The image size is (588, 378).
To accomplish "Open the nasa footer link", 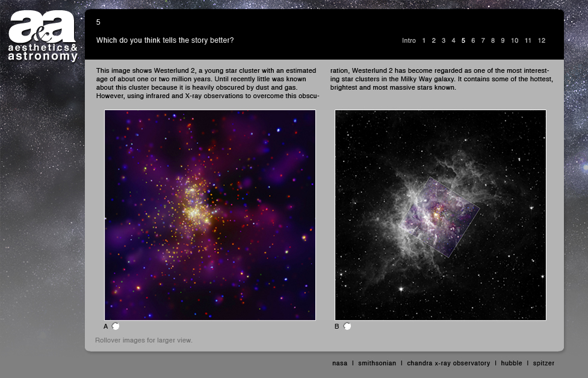I will coord(340,363).
